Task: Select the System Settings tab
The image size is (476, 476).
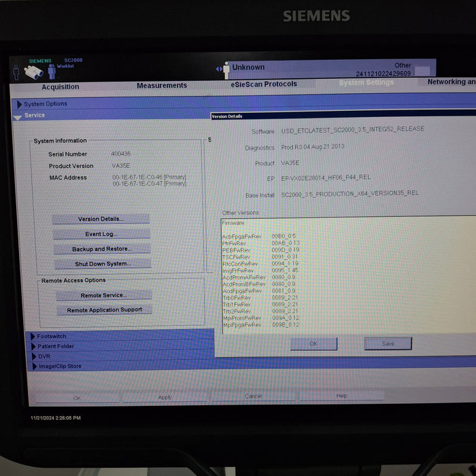Action: click(366, 82)
